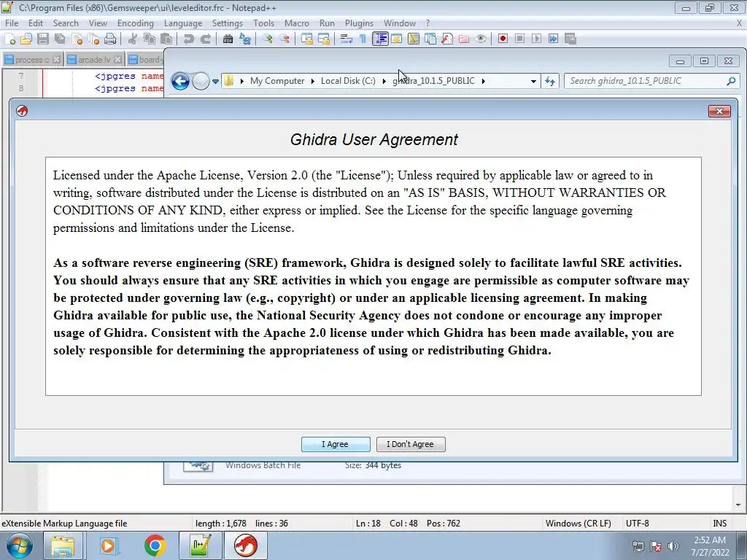
Task: Click the Zoom In magnifier icon
Action: point(268,39)
